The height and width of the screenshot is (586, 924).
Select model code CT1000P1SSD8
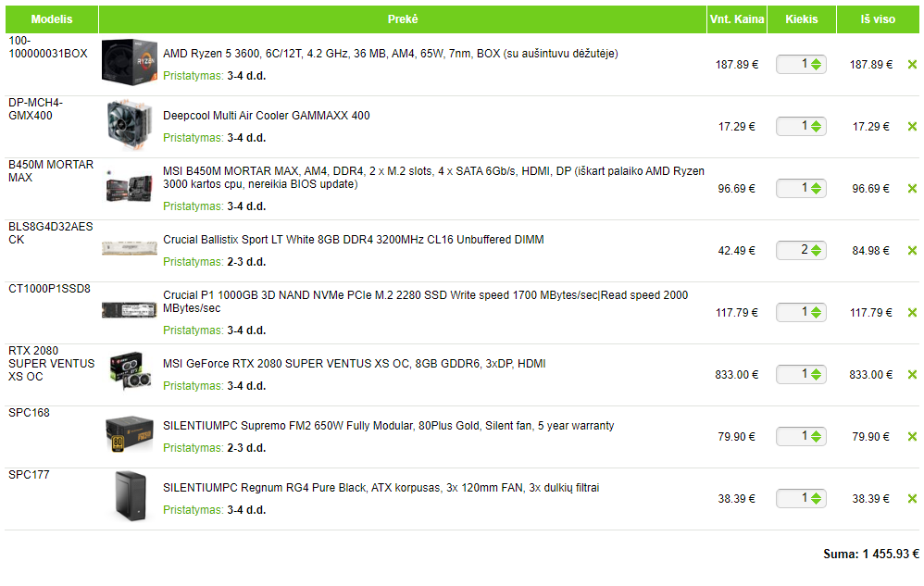coord(49,289)
